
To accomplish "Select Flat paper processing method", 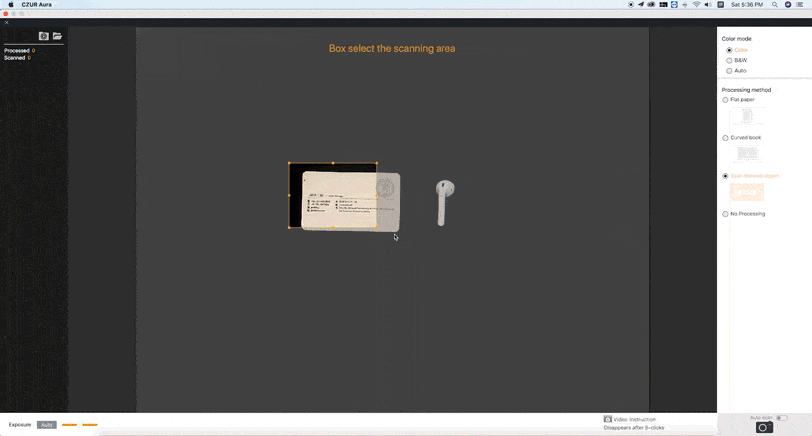I will [726, 100].
